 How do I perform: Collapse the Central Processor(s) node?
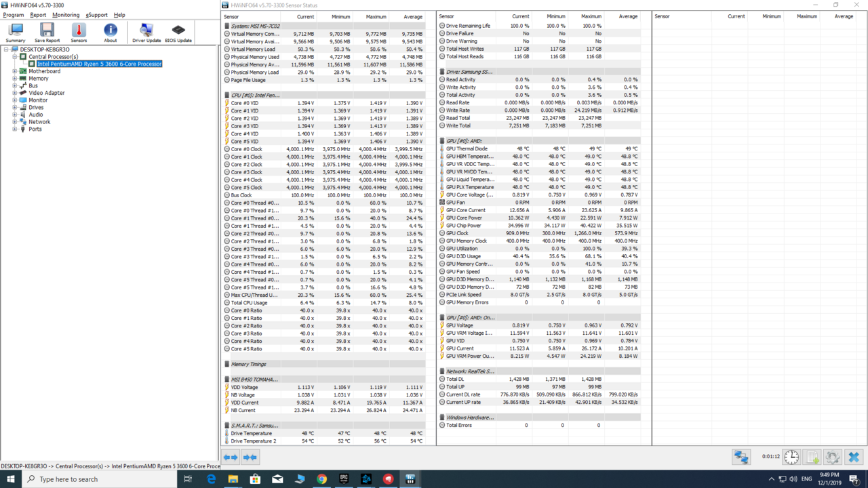pyautogui.click(x=14, y=57)
